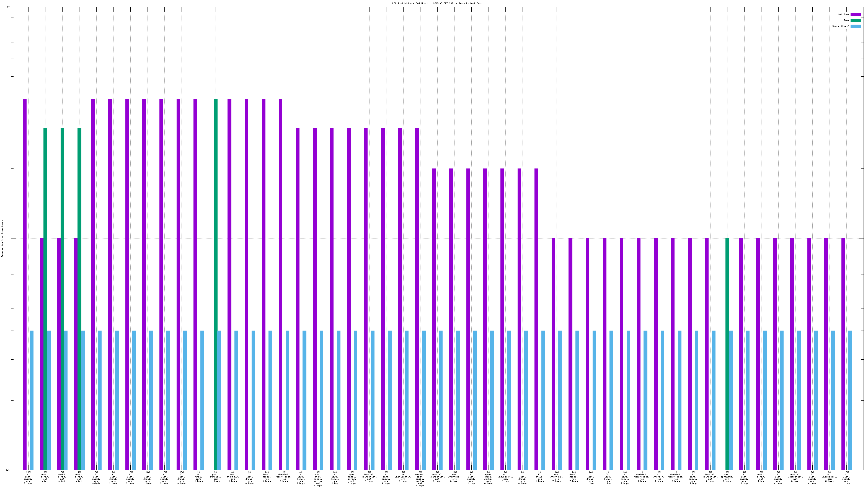Click the y-axis tick label '0.1'
Viewport: 868px width, 488px height.
pos(7,470)
